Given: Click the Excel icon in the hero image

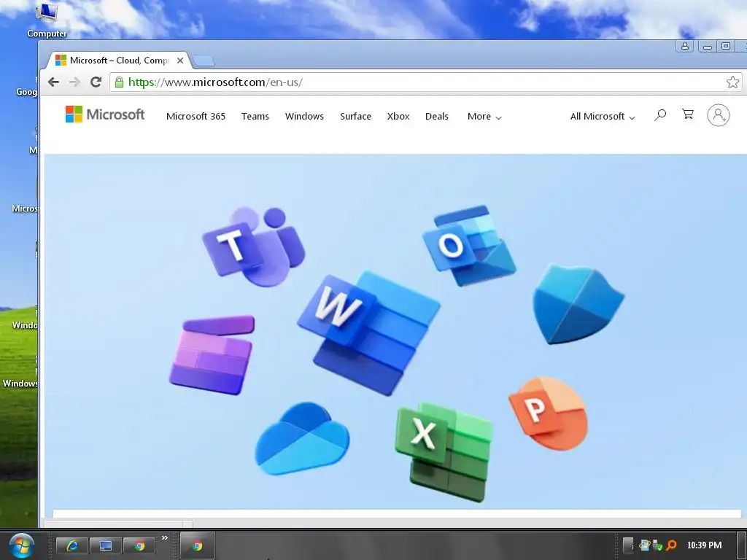Looking at the screenshot, I should tap(444, 451).
